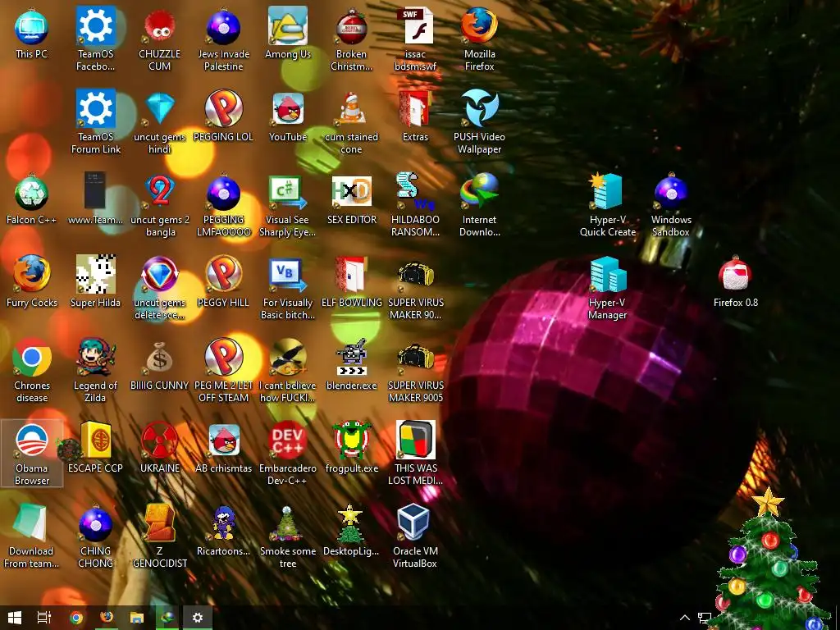Switch to Settings on the taskbar

198,618
